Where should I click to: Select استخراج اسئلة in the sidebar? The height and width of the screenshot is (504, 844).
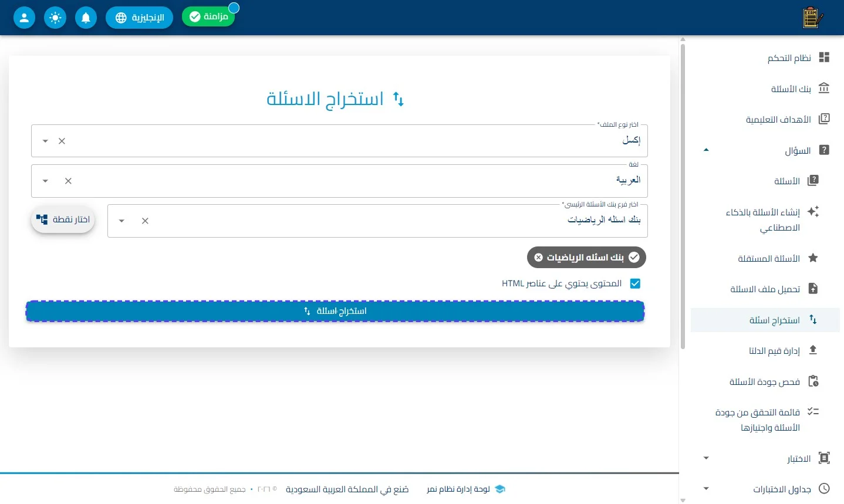coord(765,320)
